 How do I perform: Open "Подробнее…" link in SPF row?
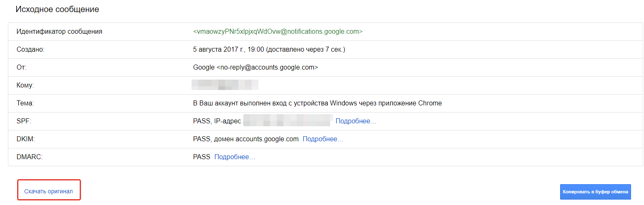click(x=356, y=121)
